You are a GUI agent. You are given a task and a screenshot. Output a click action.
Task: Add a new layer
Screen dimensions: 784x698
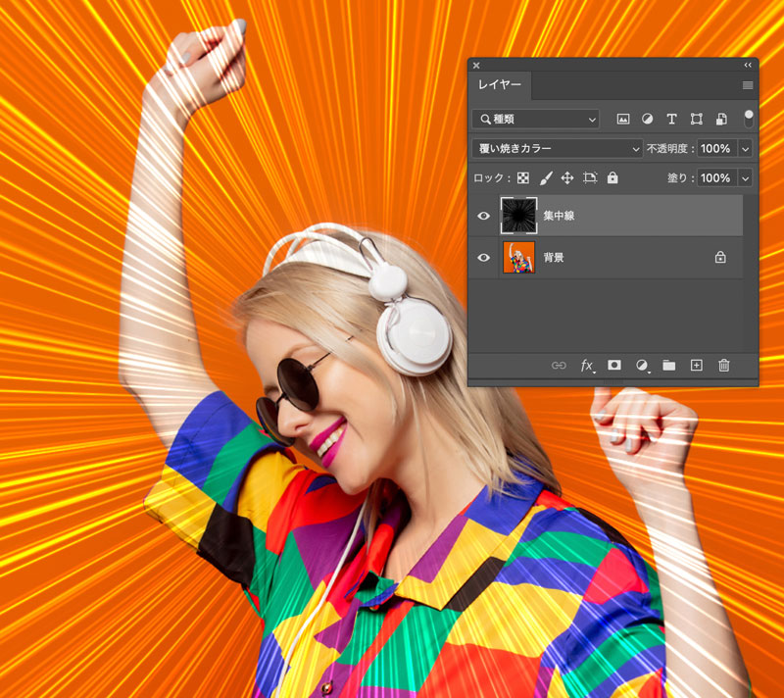tap(695, 365)
